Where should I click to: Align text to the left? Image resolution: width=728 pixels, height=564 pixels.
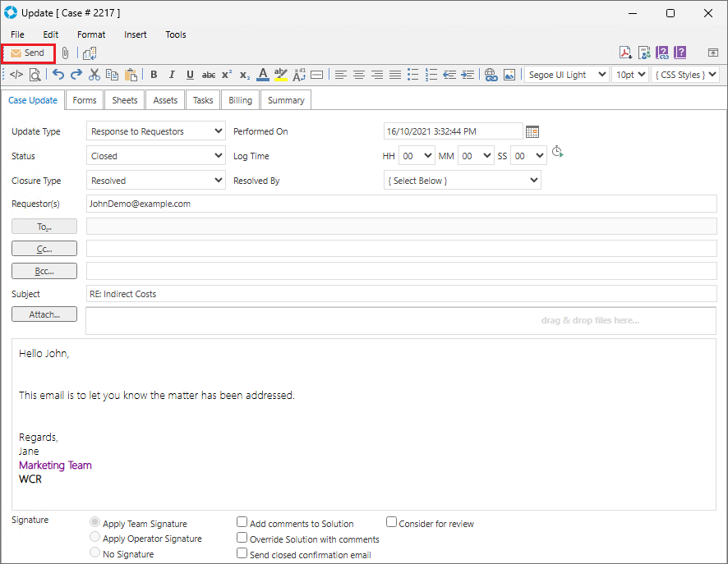pyautogui.click(x=341, y=75)
